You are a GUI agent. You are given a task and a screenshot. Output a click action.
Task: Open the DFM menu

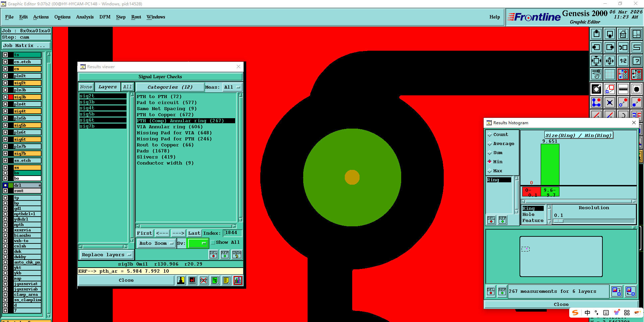(105, 17)
